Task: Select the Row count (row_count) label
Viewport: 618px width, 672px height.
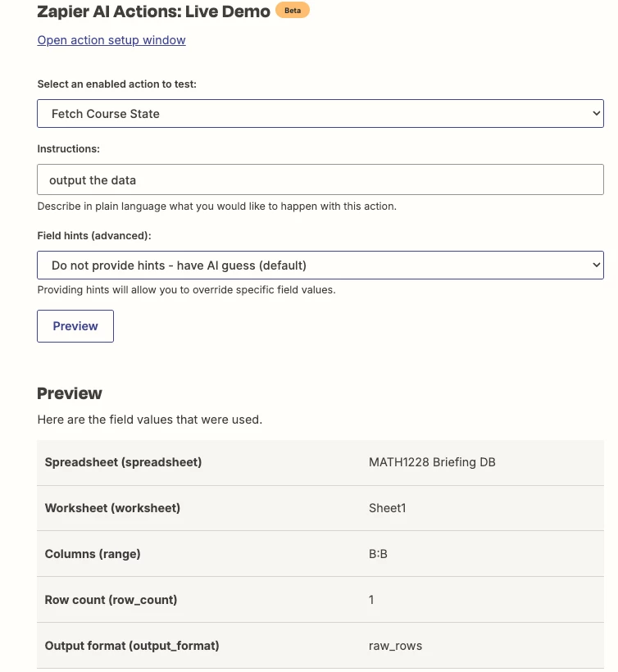Action: [x=111, y=600]
